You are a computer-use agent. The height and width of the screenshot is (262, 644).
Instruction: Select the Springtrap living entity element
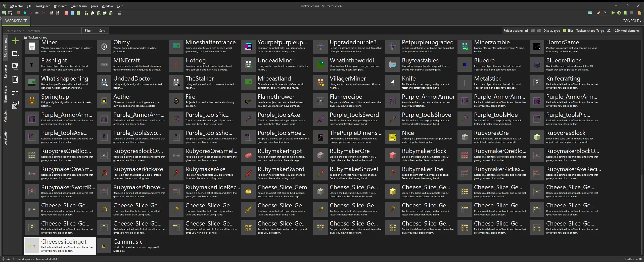pos(60,101)
